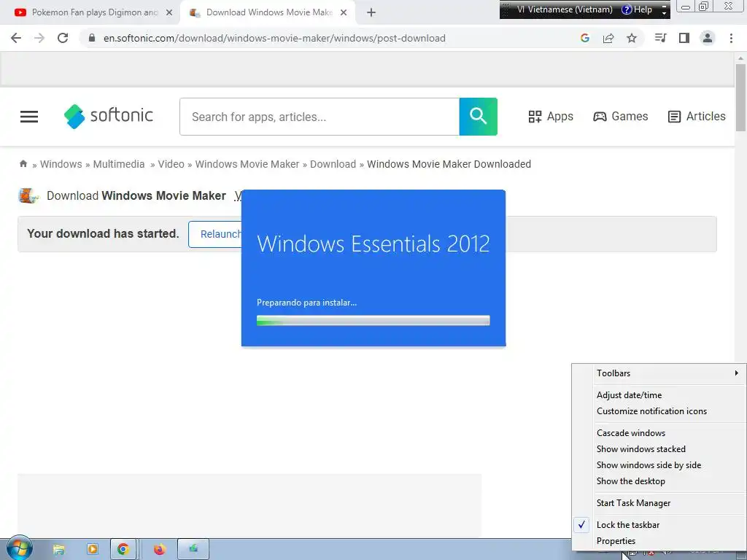Click Windows Movie Maker breadcrumb link

247,164
